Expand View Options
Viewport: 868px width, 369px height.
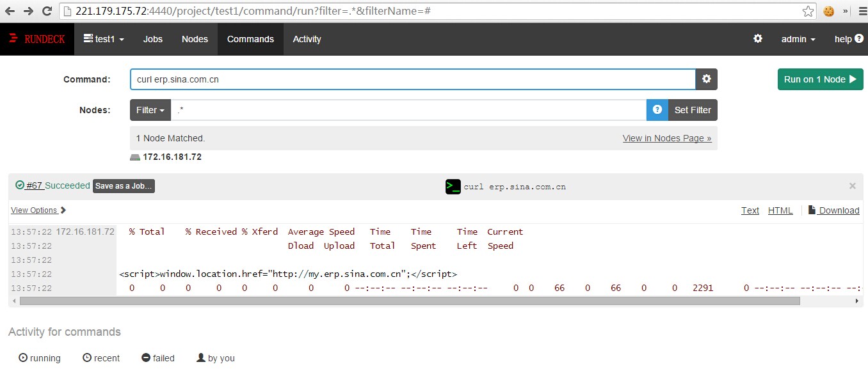38,210
